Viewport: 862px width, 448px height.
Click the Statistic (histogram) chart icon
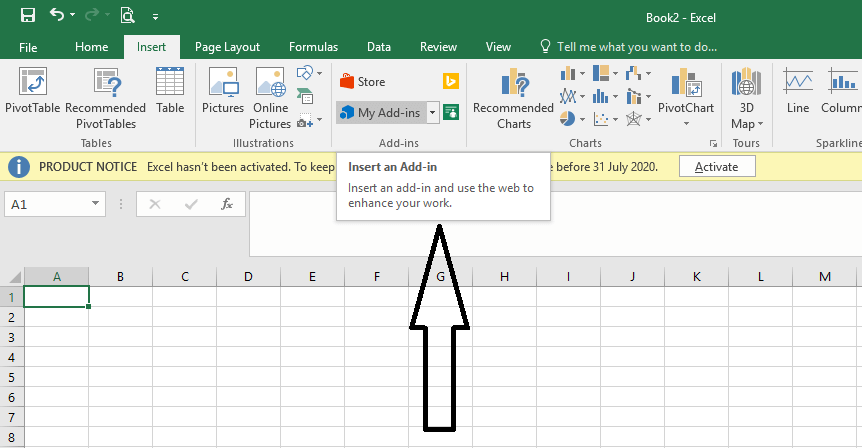pyautogui.click(x=600, y=97)
